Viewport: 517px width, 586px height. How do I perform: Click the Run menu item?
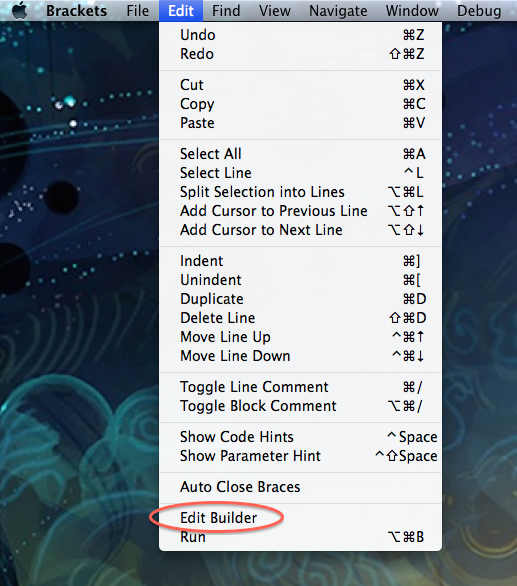tap(300, 537)
